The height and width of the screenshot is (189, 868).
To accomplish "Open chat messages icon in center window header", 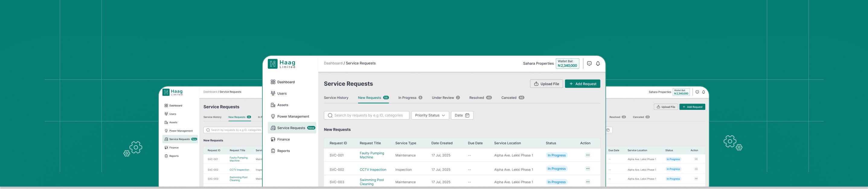I will coord(589,63).
